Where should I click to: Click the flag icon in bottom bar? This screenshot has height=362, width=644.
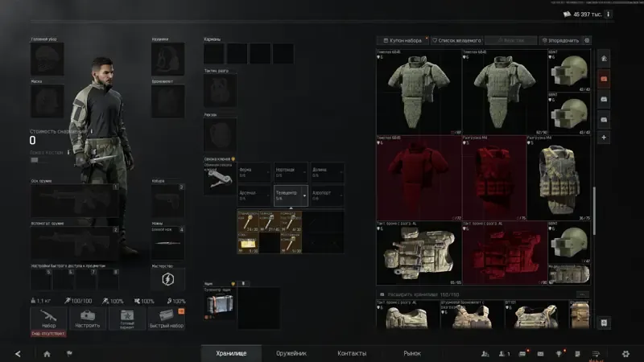[69, 353]
